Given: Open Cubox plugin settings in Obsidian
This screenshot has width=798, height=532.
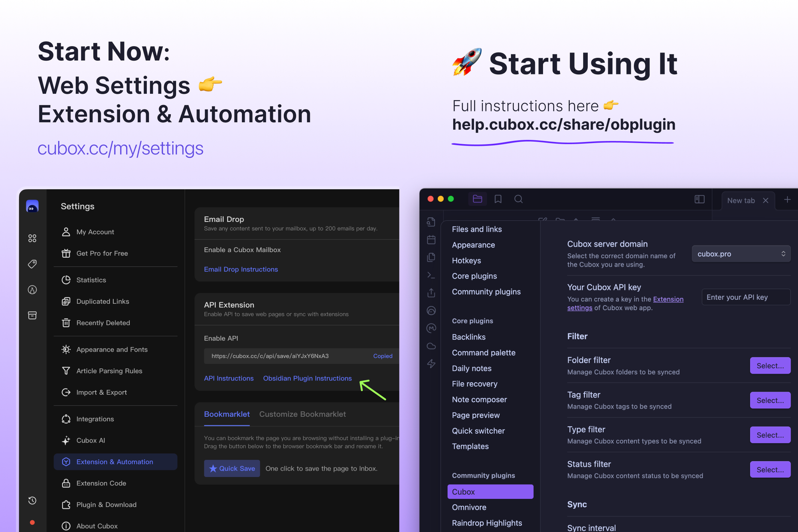Looking at the screenshot, I should point(490,492).
